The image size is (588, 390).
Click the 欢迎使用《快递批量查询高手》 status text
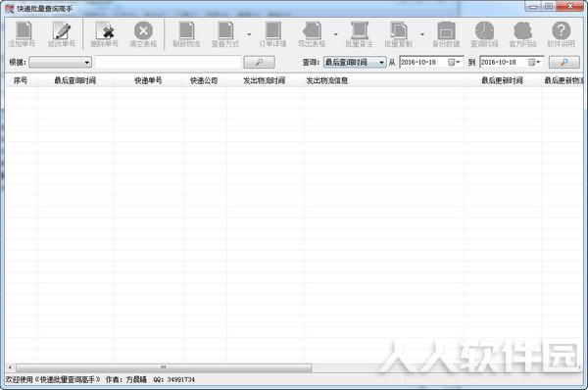53,380
